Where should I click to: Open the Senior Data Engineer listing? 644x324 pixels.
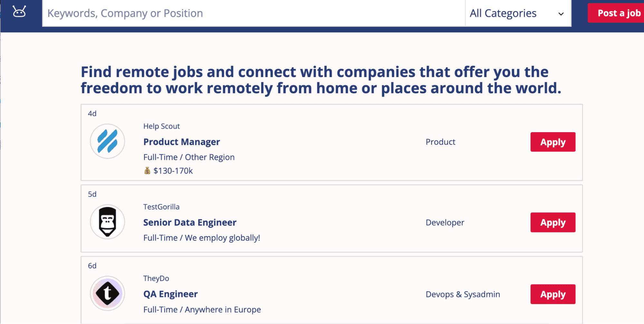point(190,222)
